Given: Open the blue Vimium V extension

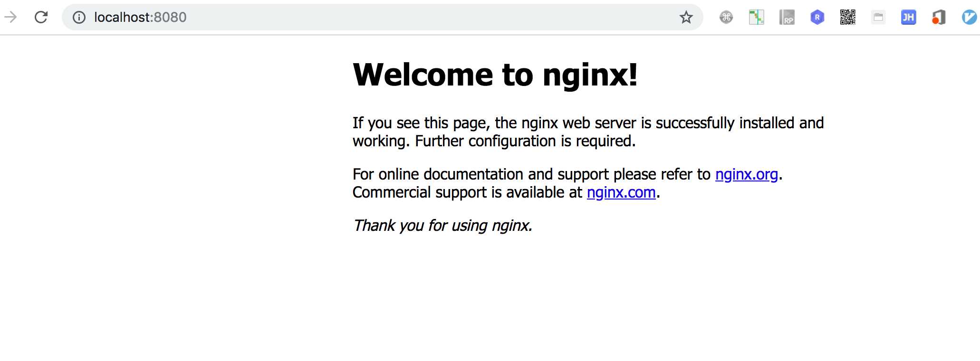Looking at the screenshot, I should tap(969, 18).
